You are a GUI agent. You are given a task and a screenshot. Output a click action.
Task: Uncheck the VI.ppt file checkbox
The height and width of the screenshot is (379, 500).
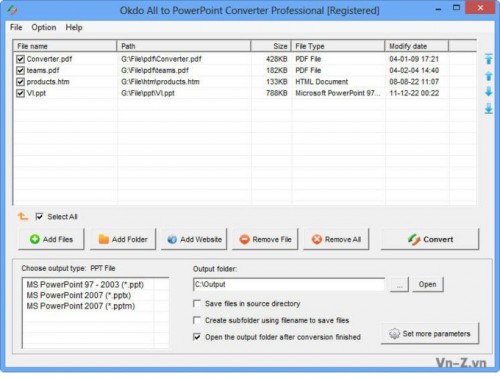tap(20, 93)
